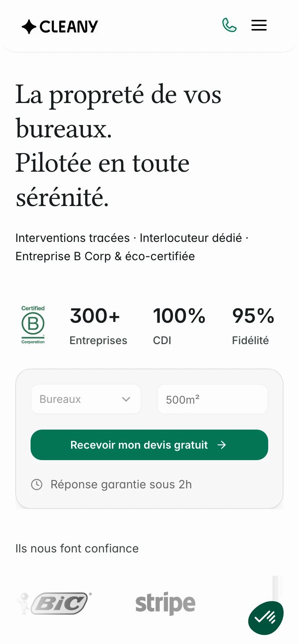Image resolution: width=298 pixels, height=644 pixels.
Task: Open the hamburger navigation menu
Action: (259, 26)
